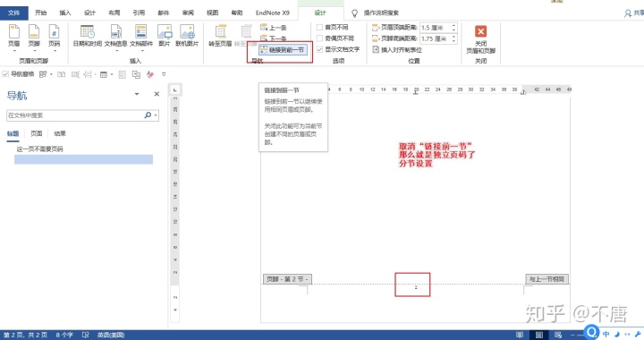Click the table quick access toolbar icon
This screenshot has width=644, height=340.
[104, 74]
